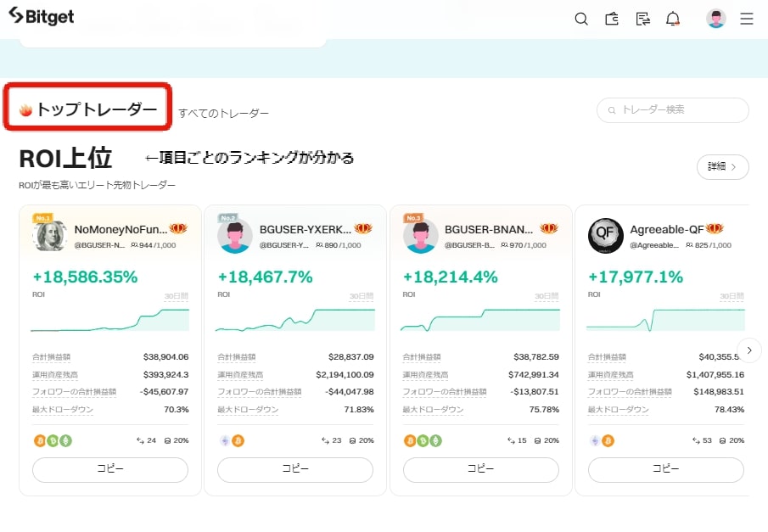768x532 pixels.
Task: Open BGUSER-YXERK trader avatar
Action: click(234, 236)
